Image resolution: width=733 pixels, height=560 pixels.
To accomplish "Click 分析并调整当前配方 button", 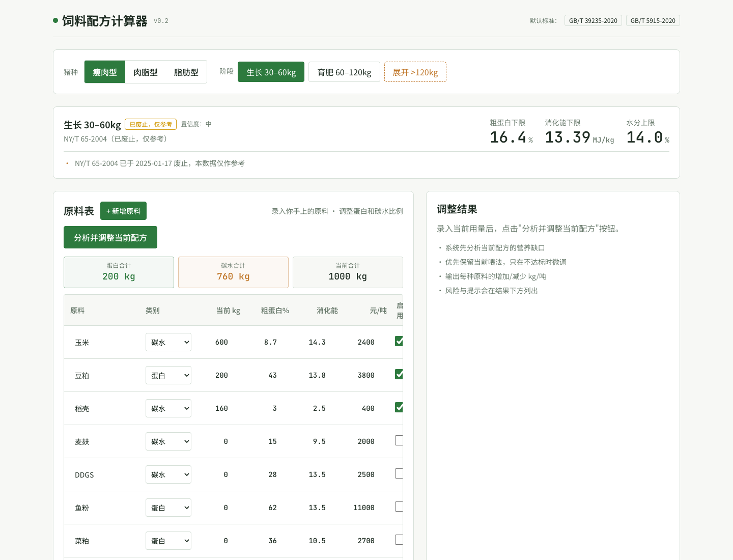I will (x=110, y=237).
